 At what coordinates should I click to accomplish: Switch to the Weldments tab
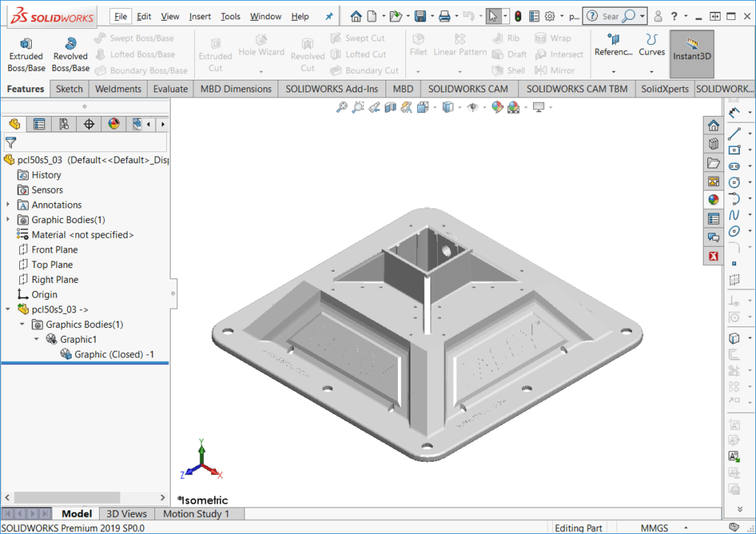tap(118, 89)
